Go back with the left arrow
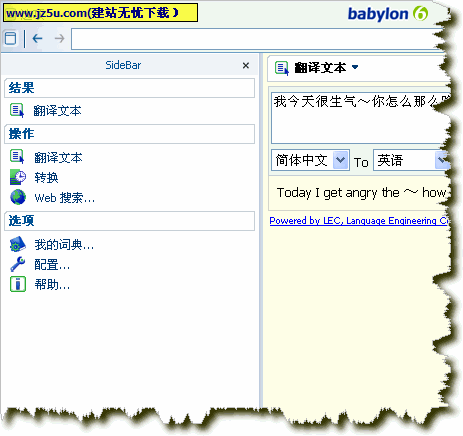The image size is (463, 436). pos(37,38)
